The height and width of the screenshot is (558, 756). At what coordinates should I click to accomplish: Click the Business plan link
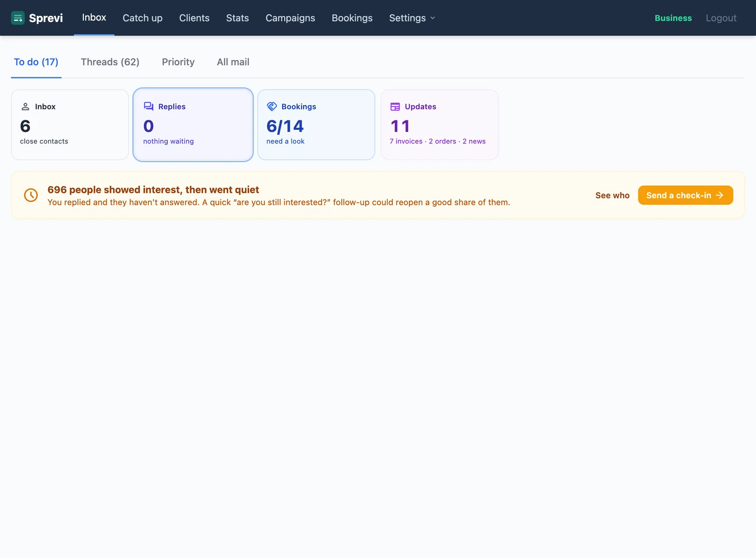673,18
